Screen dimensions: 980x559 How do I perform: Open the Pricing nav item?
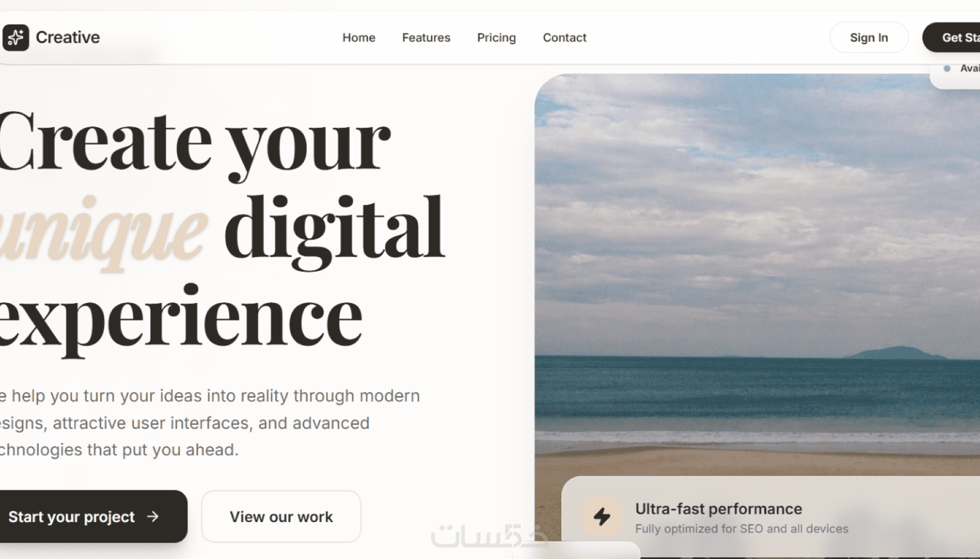tap(496, 37)
